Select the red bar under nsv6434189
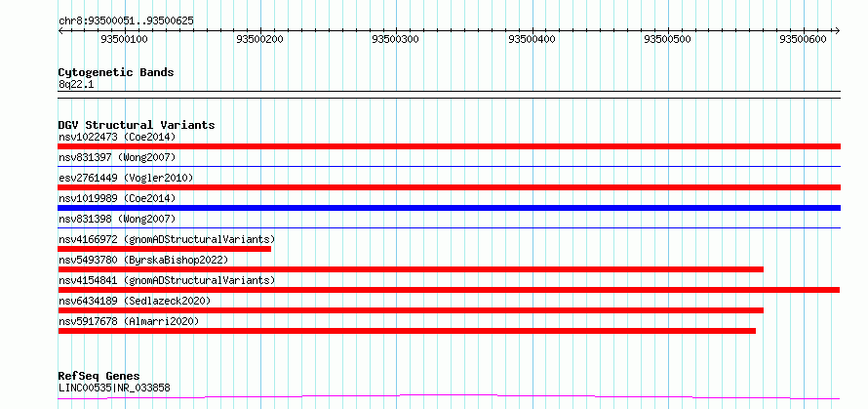The width and height of the screenshot is (868, 409). 411,310
